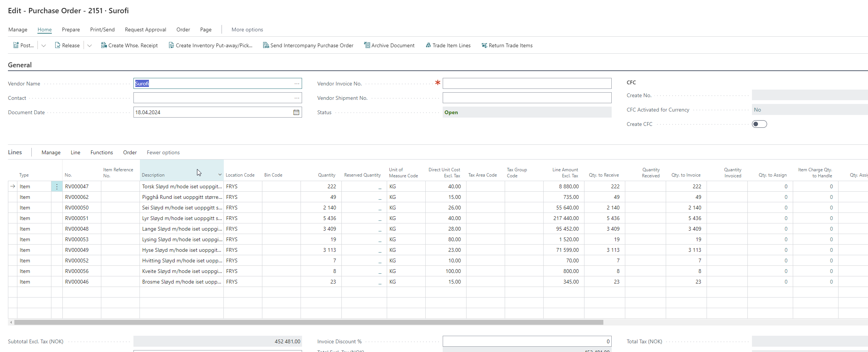Screen dimensions: 868x352
Task: Click Create Whse. Receipt icon
Action: 104,45
